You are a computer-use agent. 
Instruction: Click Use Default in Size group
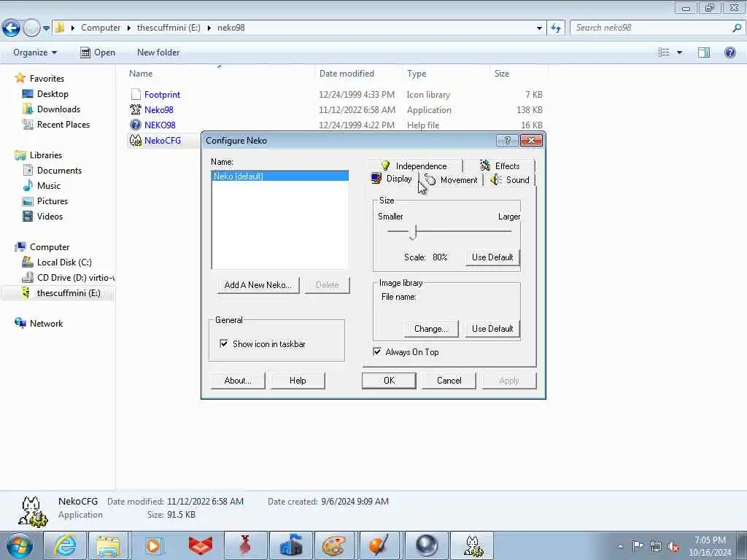pyautogui.click(x=492, y=257)
